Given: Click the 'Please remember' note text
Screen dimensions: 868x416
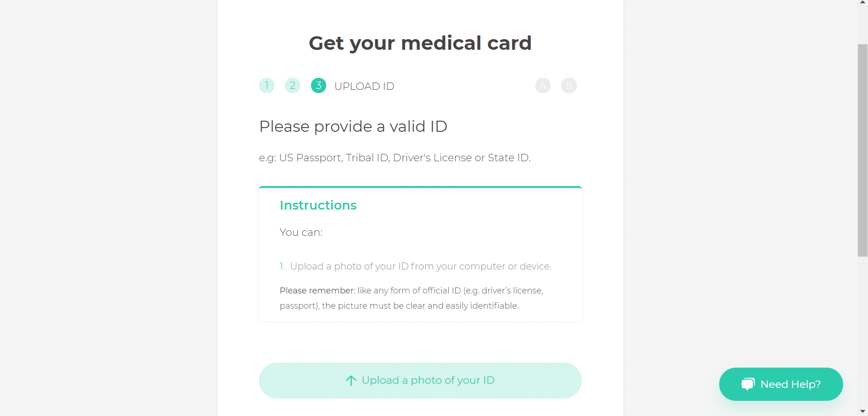Looking at the screenshot, I should point(411,298).
